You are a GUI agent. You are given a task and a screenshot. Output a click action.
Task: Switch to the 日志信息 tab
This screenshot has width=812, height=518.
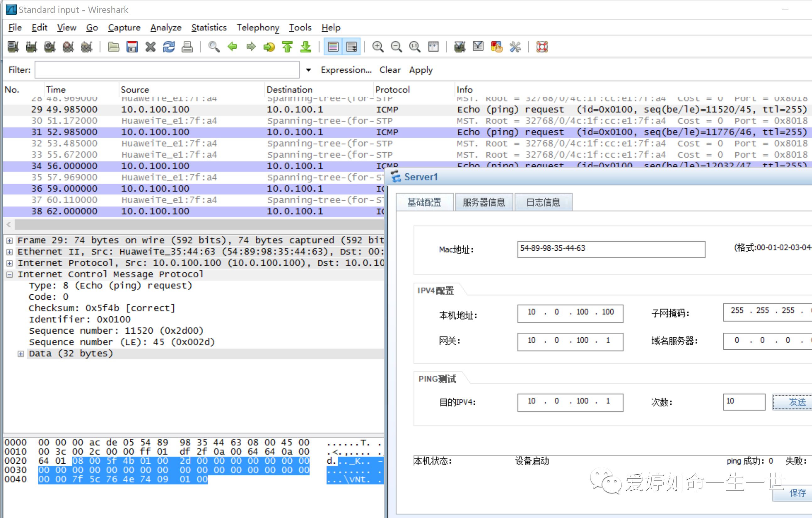point(543,202)
